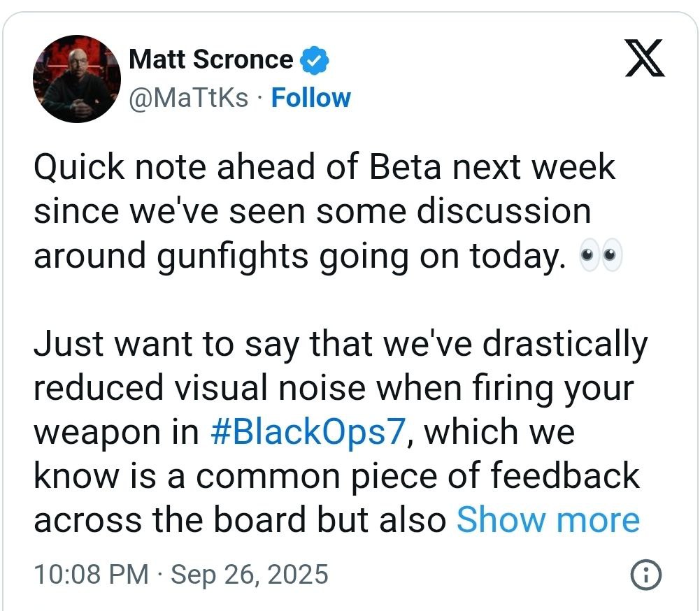Click the Matt Scronce display name
This screenshot has height=611, width=700.
211,60
